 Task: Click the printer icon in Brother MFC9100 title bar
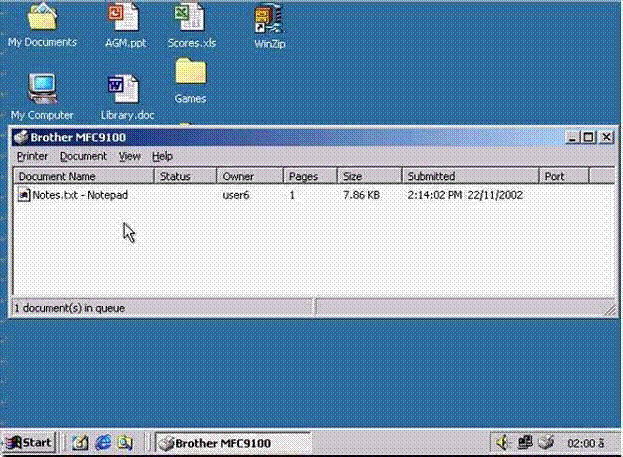coord(21,137)
